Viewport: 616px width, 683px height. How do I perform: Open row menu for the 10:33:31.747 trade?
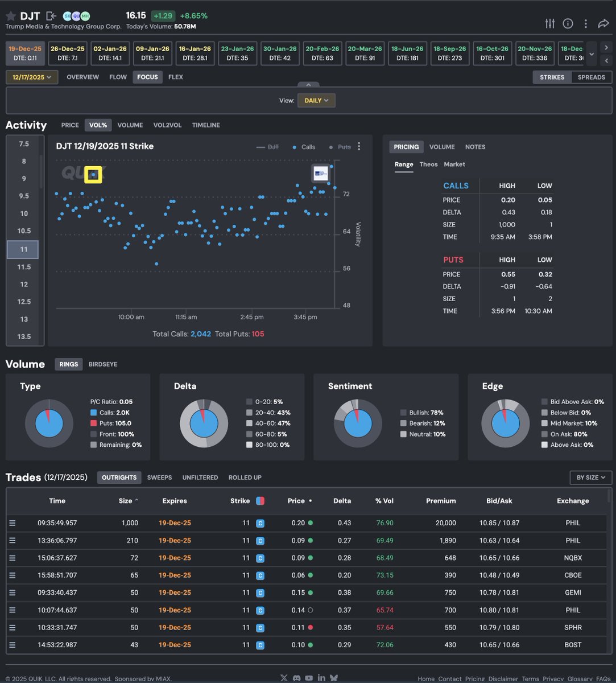(x=12, y=627)
